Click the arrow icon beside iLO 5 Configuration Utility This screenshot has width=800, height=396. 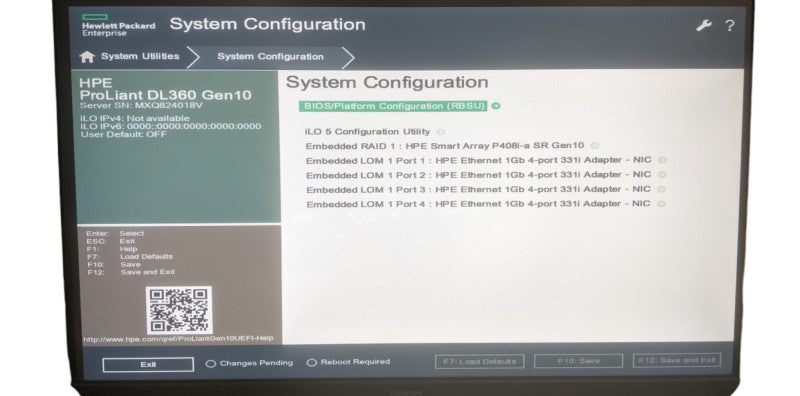(440, 132)
